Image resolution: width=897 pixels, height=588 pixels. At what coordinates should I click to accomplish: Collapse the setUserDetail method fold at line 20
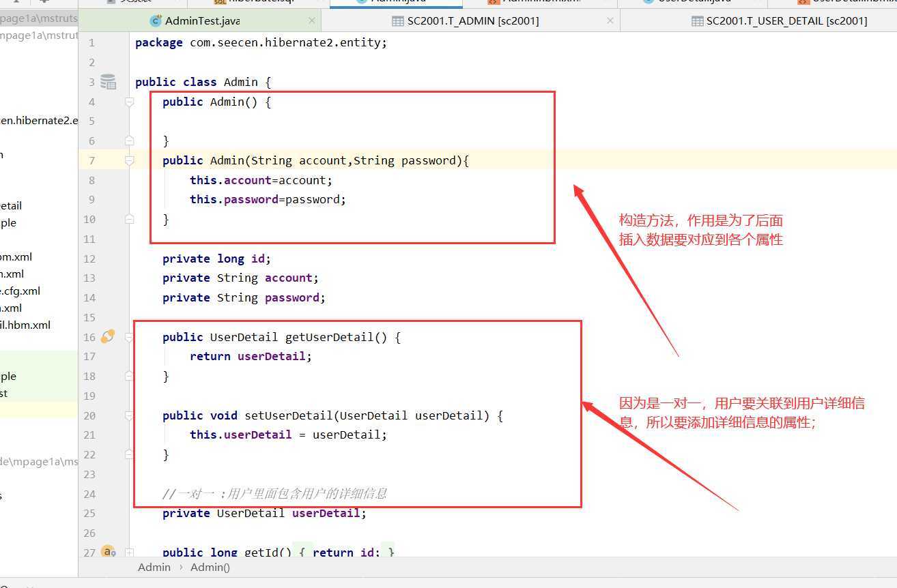(129, 415)
